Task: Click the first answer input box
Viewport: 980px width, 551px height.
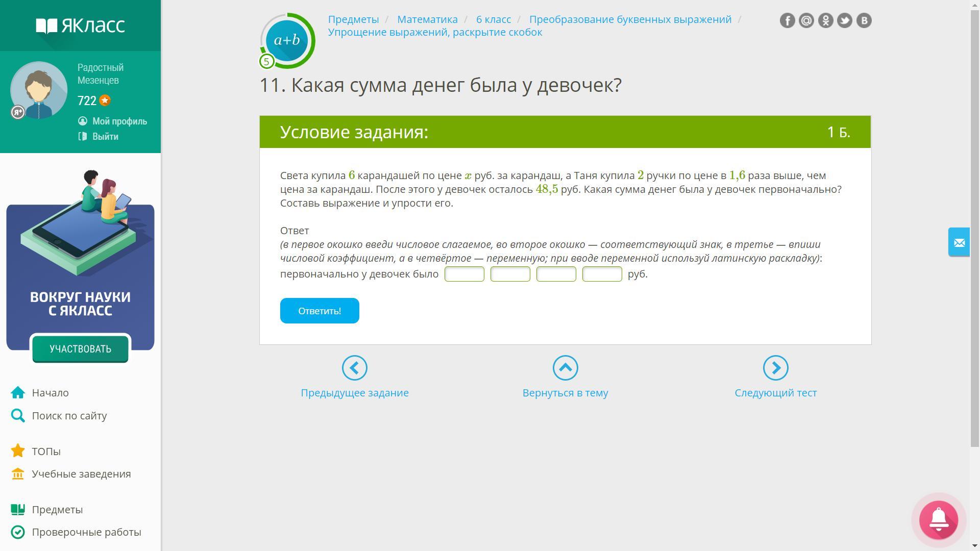Action: point(464,274)
